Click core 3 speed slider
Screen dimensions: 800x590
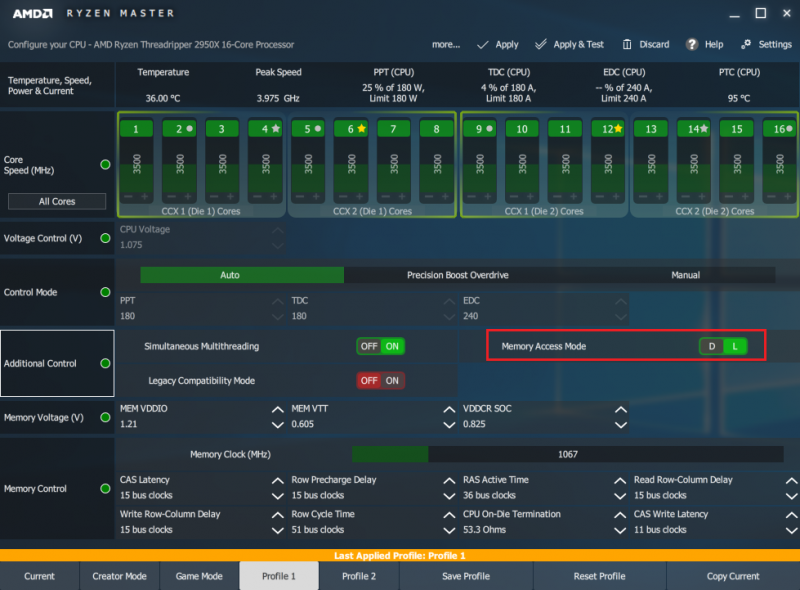[221, 164]
